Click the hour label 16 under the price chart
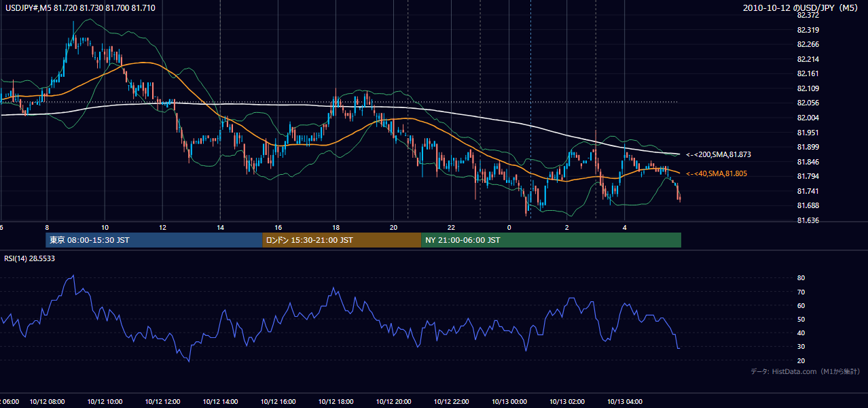Image resolution: width=868 pixels, height=408 pixels. 278,227
